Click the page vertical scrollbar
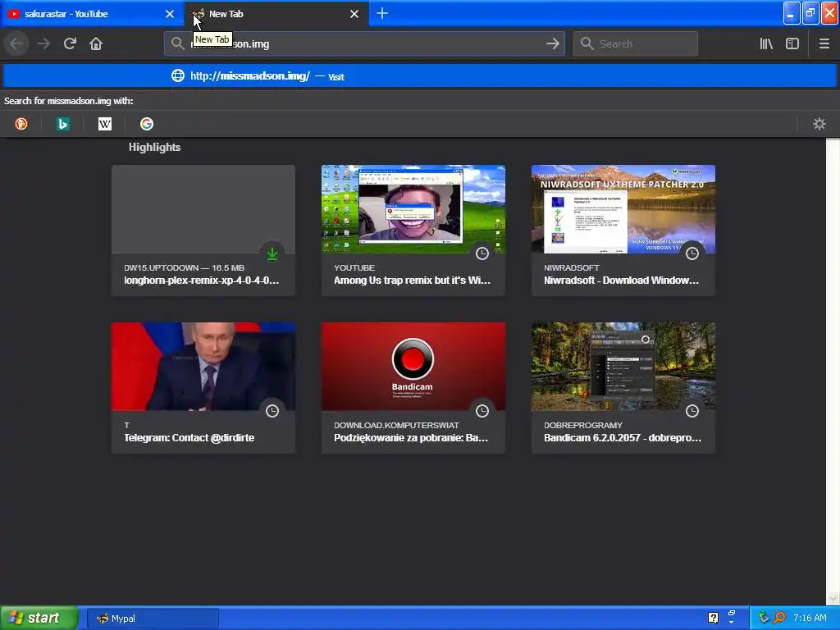 click(833, 371)
